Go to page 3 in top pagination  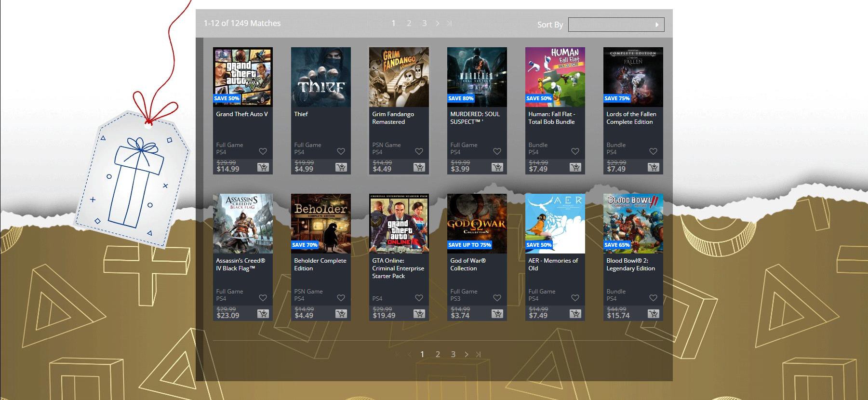tap(424, 23)
